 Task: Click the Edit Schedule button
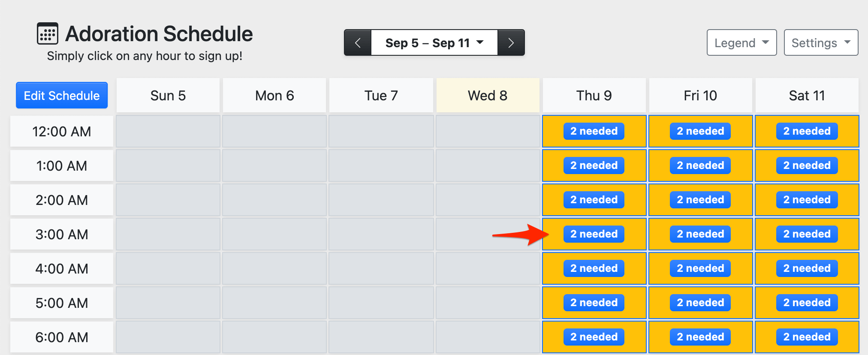pos(62,96)
